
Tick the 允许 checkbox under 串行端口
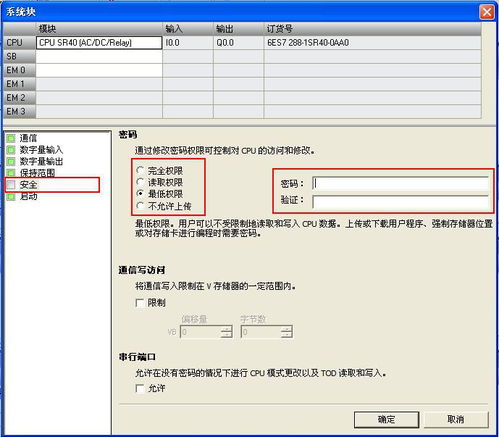[x=140, y=388]
